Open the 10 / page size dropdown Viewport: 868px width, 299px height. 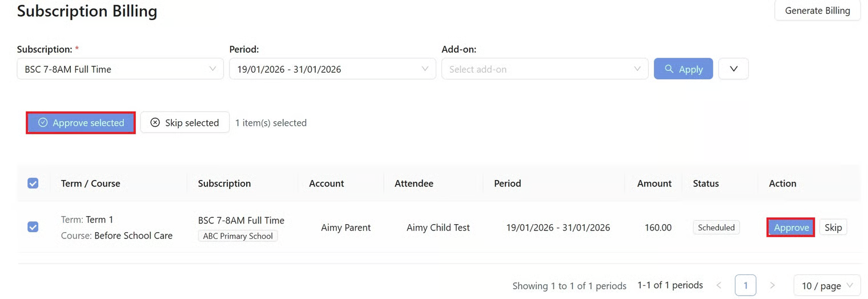tap(826, 285)
